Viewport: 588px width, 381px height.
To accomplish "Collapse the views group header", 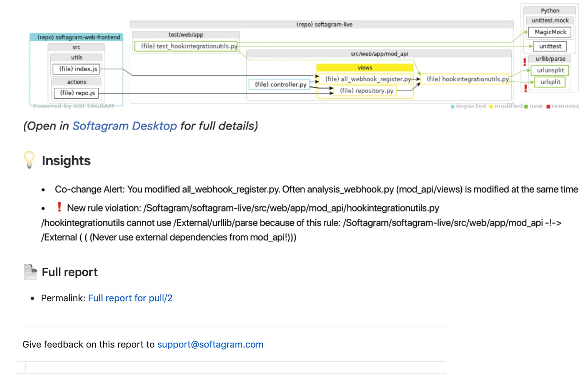I will coord(365,67).
